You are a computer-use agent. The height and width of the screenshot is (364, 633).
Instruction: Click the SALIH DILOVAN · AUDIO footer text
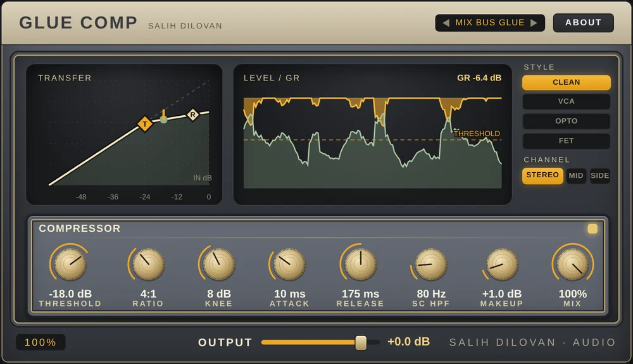point(532,342)
